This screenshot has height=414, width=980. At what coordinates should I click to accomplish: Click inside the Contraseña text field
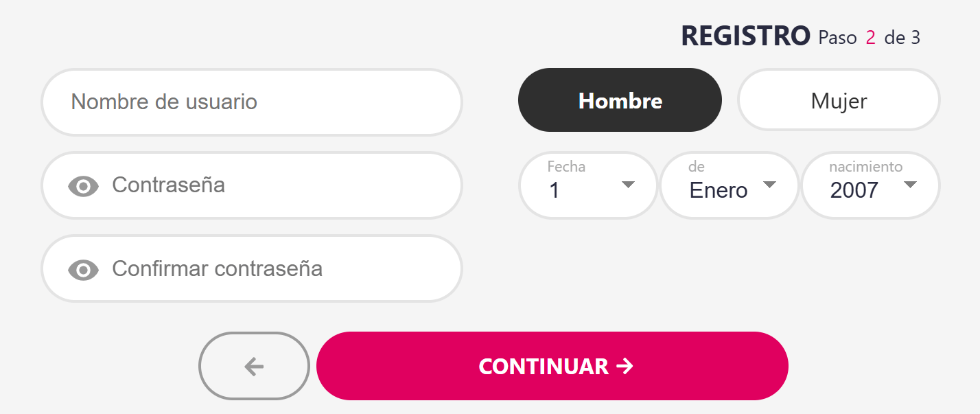tap(252, 185)
